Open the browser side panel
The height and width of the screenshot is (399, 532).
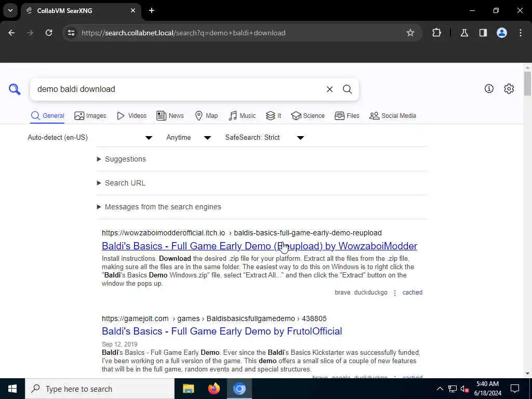point(483,33)
